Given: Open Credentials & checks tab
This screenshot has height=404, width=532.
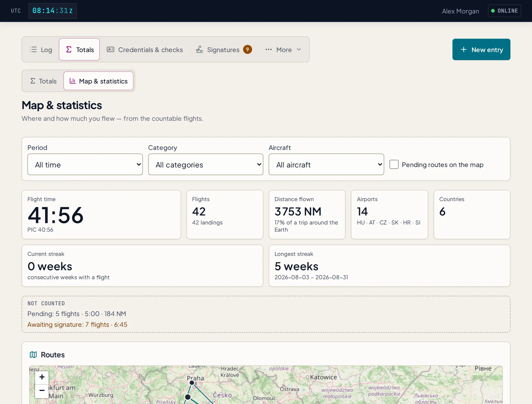Looking at the screenshot, I should click(145, 50).
